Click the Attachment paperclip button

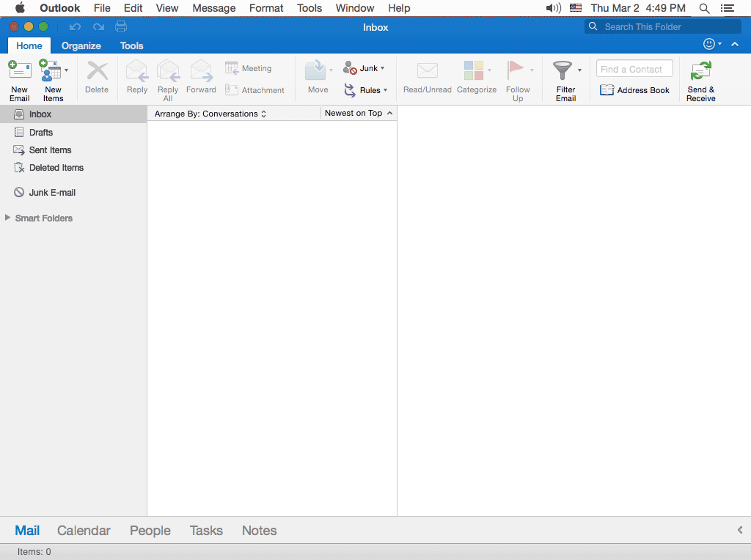pyautogui.click(x=254, y=90)
